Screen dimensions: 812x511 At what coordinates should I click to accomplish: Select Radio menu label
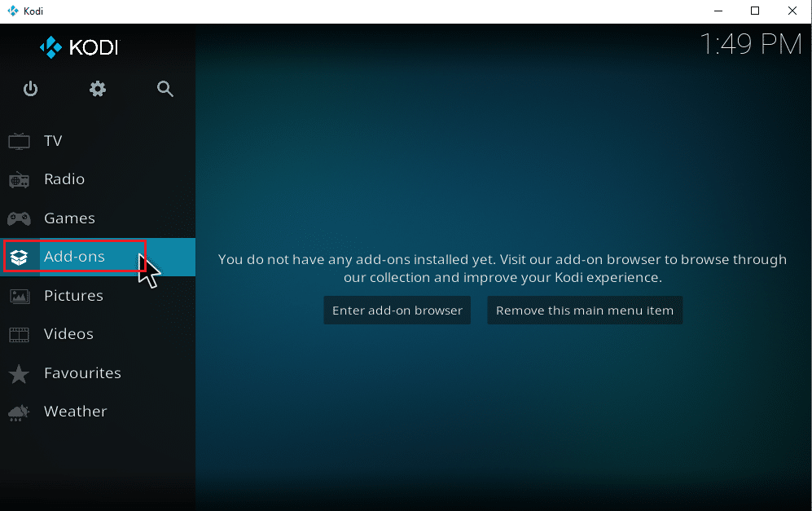pyautogui.click(x=64, y=179)
